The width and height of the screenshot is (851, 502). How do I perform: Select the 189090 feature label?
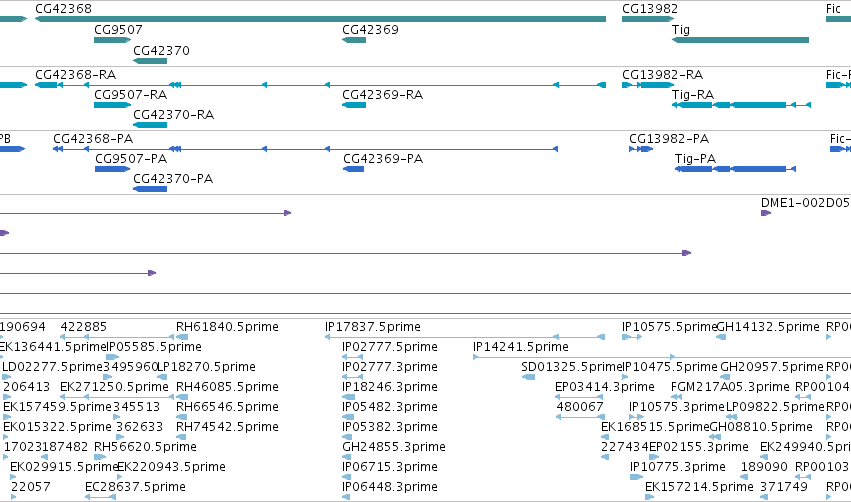click(764, 467)
